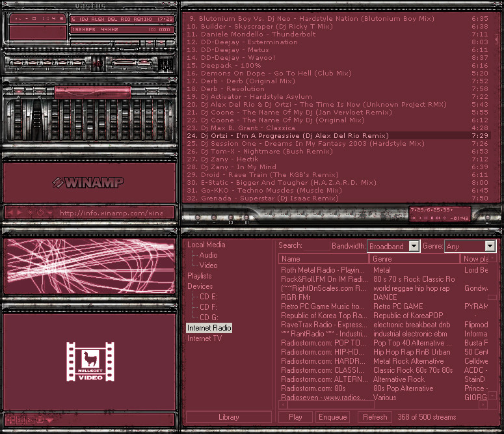
Task: Click the playlist mini Previous track control
Action: (414, 218)
